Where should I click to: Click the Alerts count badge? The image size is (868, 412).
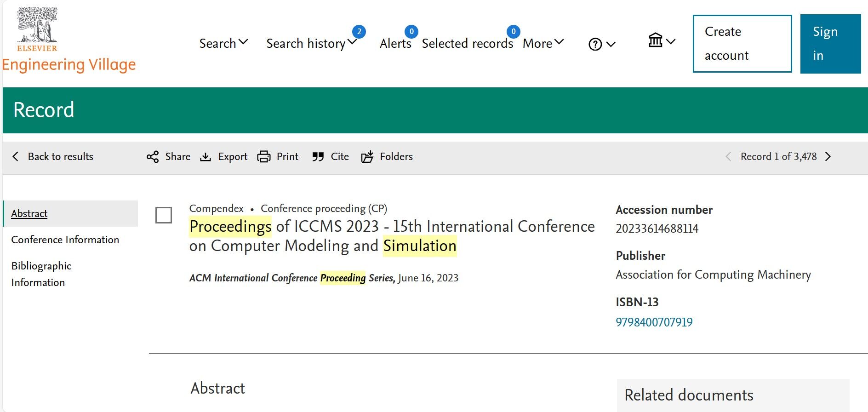coord(411,32)
